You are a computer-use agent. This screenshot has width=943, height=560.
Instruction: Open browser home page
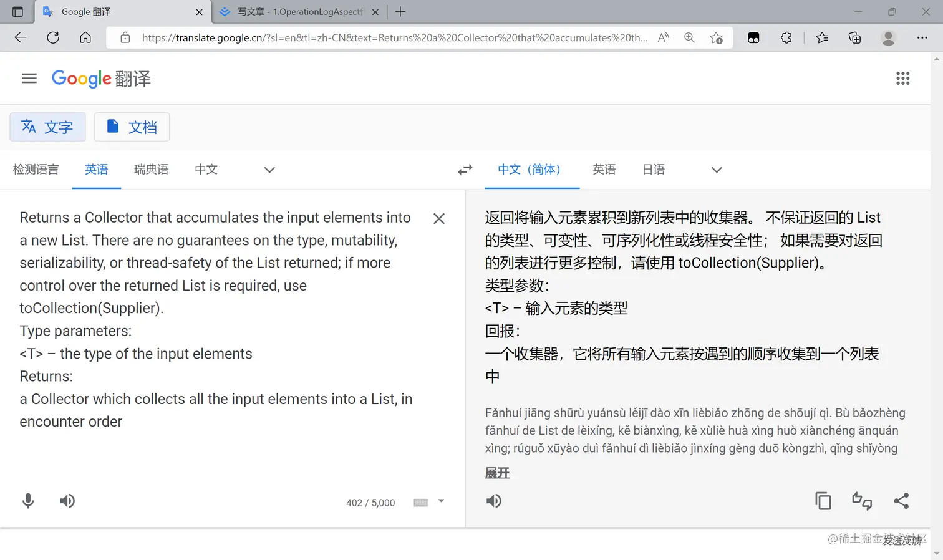(x=85, y=37)
